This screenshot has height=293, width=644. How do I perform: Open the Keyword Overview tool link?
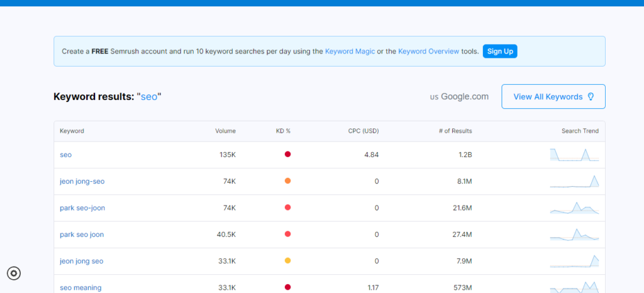click(428, 52)
